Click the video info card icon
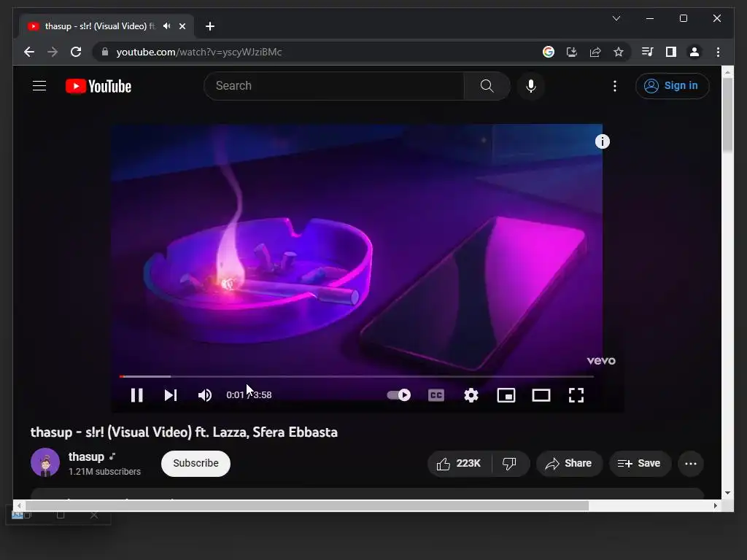747x560 pixels. click(x=602, y=141)
